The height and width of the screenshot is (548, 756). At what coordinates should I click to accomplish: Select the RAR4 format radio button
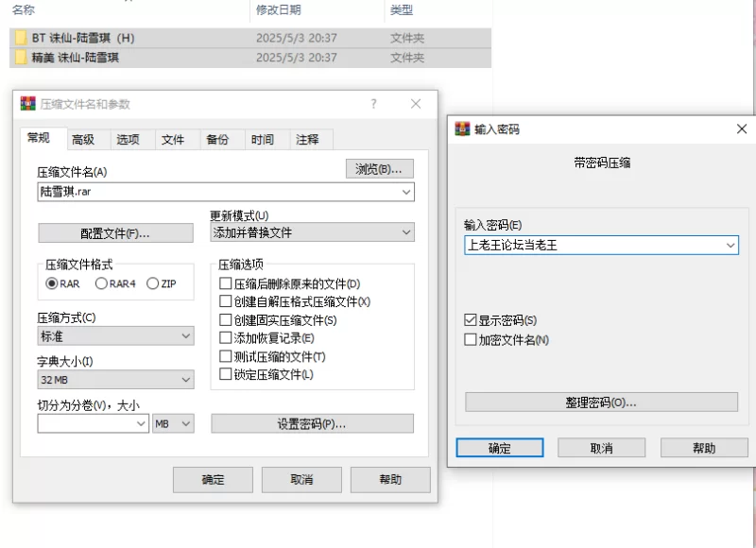click(101, 283)
